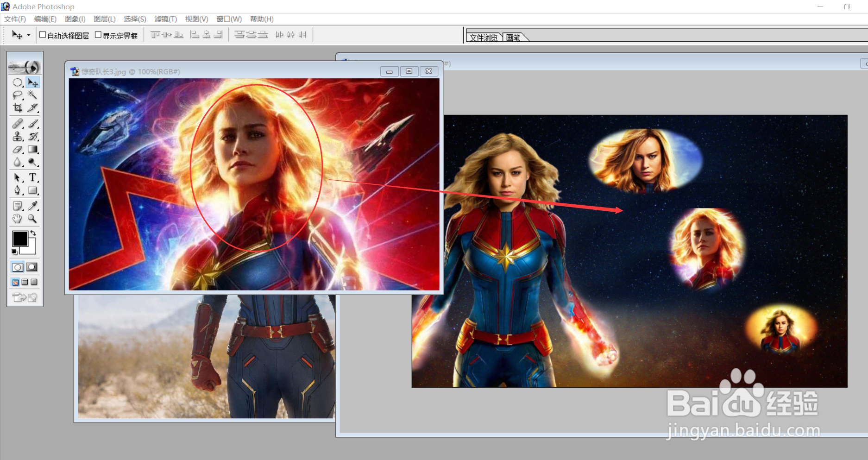
Task: Select the Zoom tool
Action: tap(32, 219)
